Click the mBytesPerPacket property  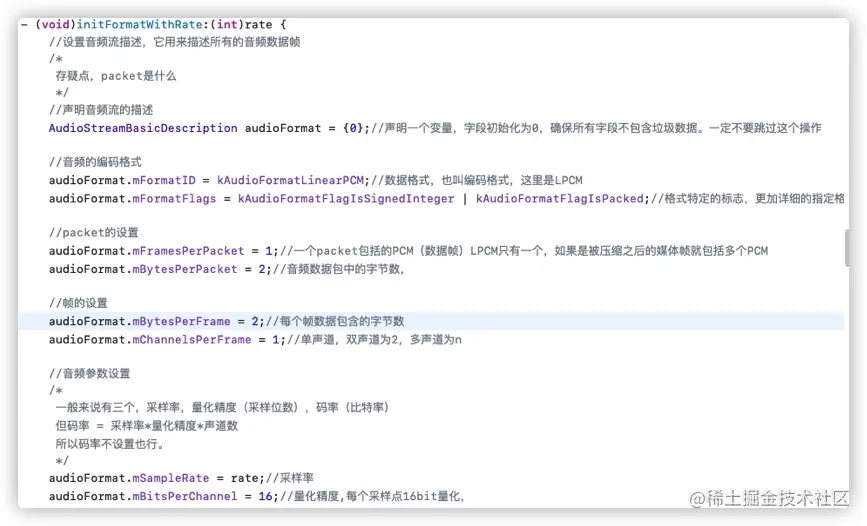[x=185, y=269]
